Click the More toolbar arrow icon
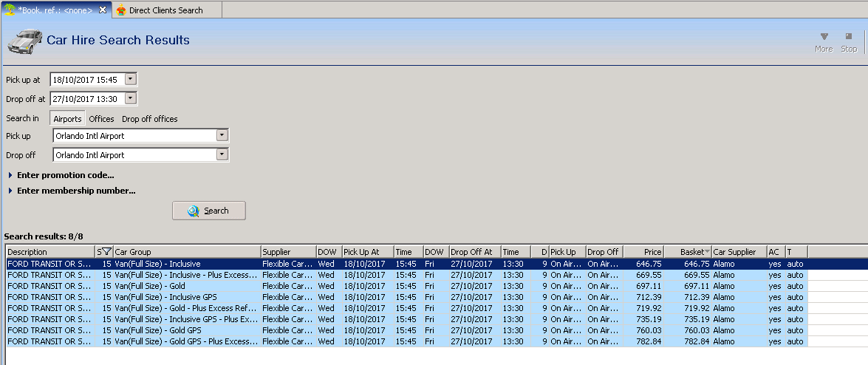The width and height of the screenshot is (868, 365). (824, 36)
